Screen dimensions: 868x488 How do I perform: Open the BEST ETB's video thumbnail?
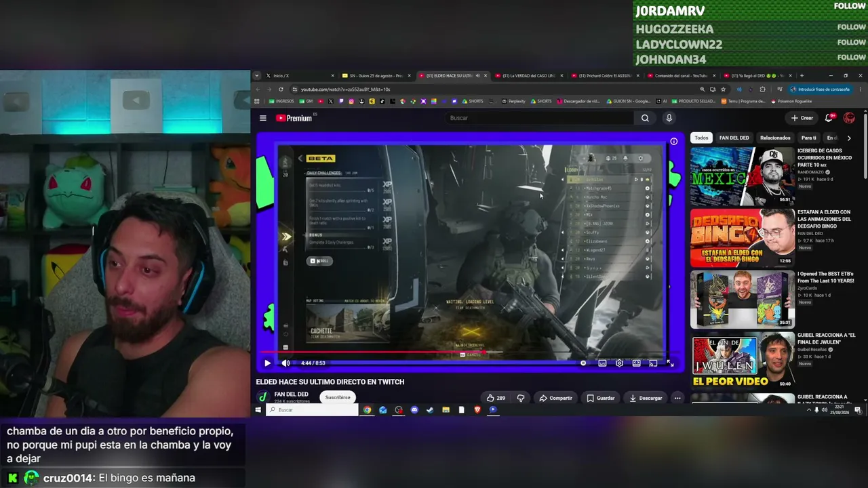tap(743, 299)
